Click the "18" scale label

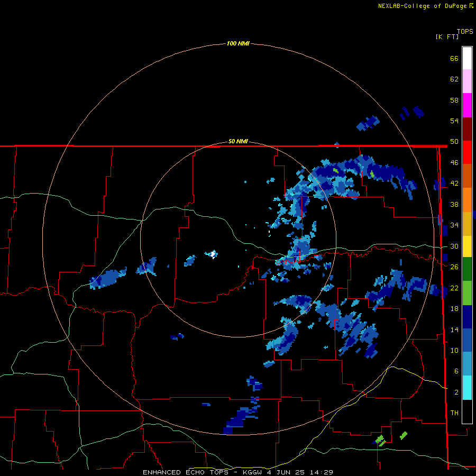[454, 309]
